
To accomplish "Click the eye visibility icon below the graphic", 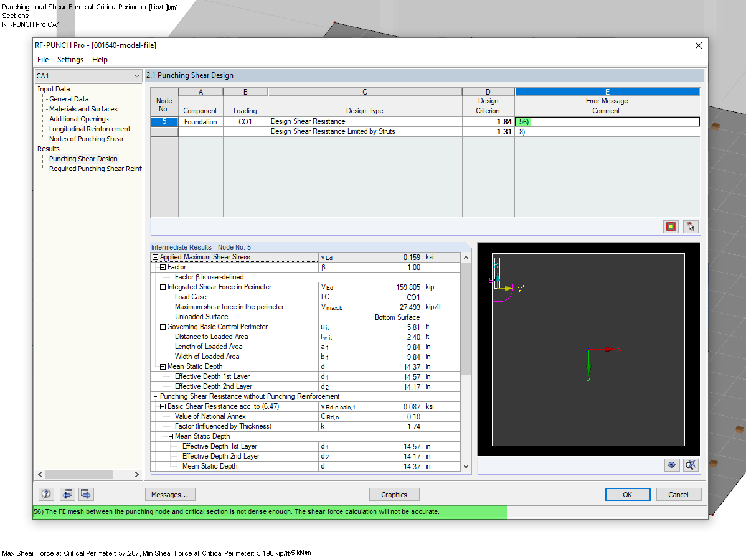I will coord(671,465).
